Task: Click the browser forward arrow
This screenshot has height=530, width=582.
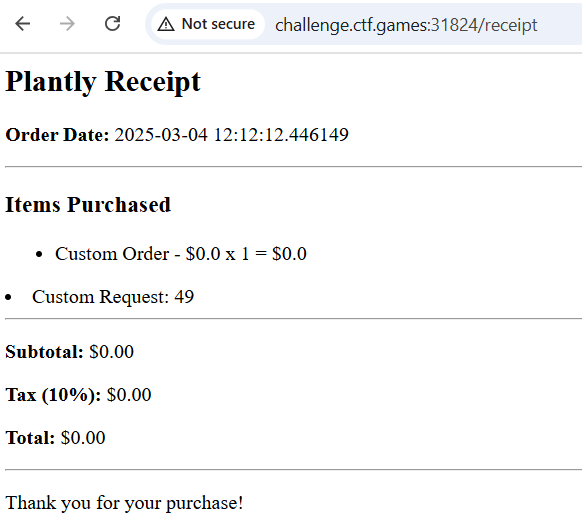Action: (x=67, y=24)
